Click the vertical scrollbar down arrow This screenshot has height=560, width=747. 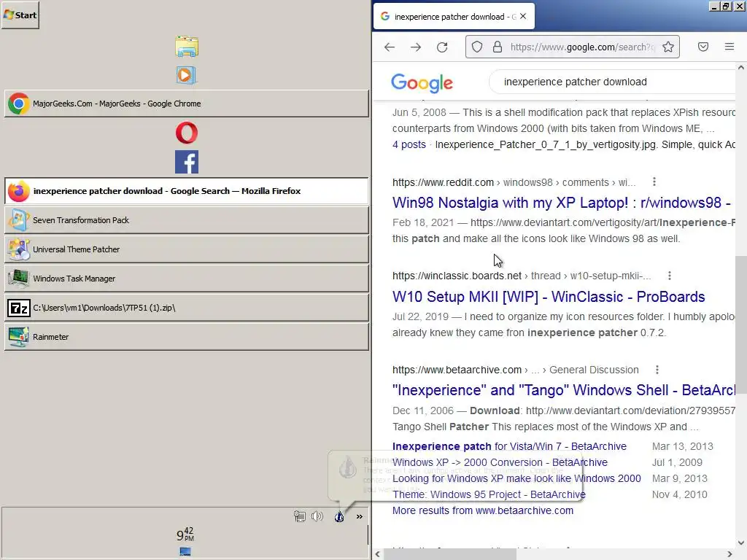tap(741, 542)
